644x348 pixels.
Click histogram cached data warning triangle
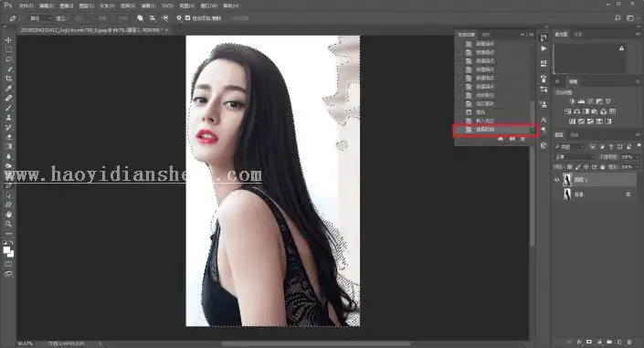(621, 48)
